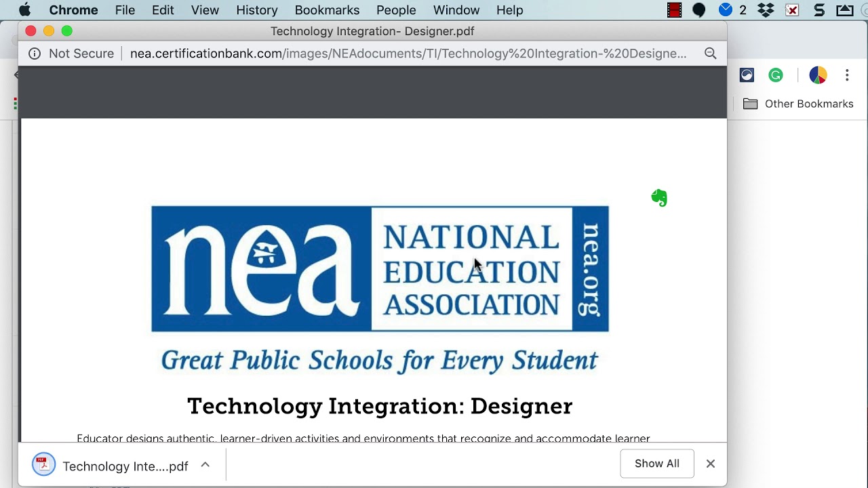868x488 pixels.
Task: Click the Grammarly extension icon
Action: tap(776, 75)
